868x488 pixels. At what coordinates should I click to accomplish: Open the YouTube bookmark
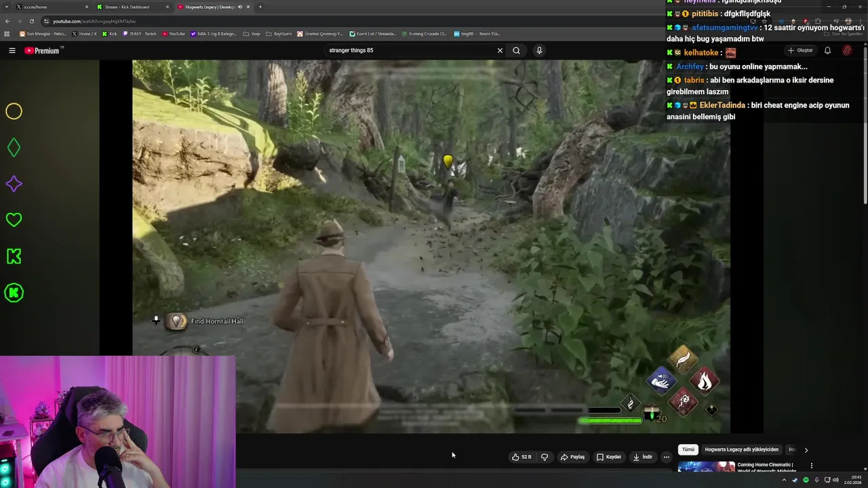pos(174,33)
